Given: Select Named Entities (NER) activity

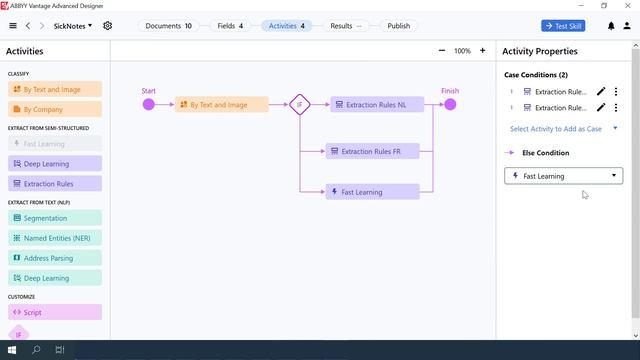Looking at the screenshot, I should coord(55,238).
